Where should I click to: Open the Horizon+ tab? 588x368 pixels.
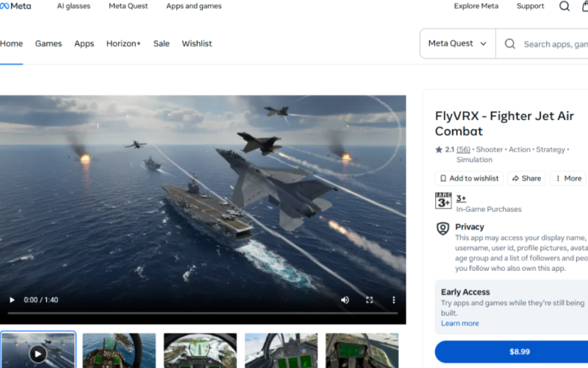tap(123, 43)
